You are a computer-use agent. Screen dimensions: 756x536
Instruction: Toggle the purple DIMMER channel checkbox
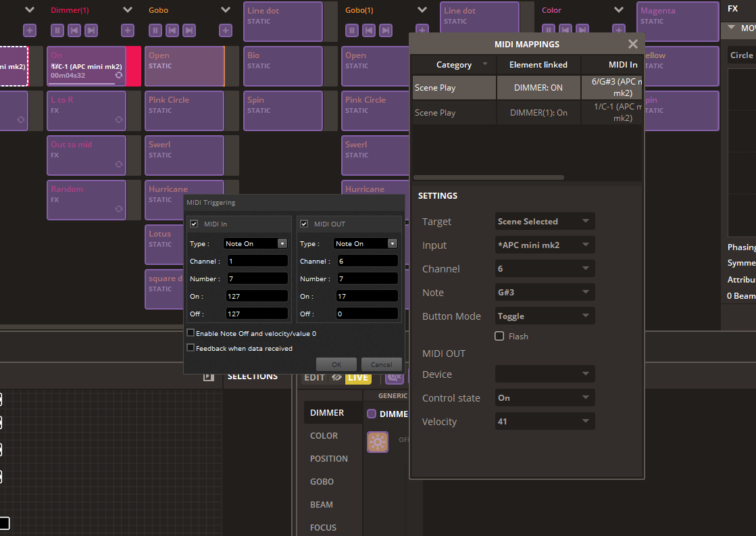click(372, 414)
